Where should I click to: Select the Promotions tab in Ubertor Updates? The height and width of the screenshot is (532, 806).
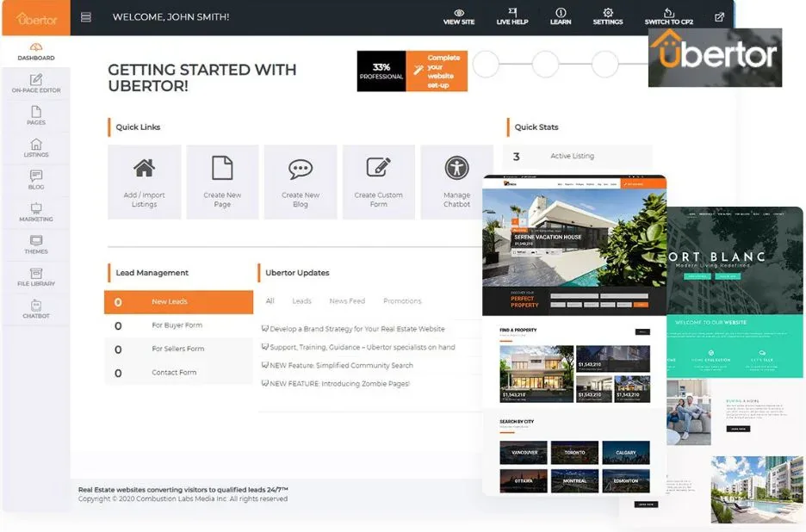(x=402, y=301)
